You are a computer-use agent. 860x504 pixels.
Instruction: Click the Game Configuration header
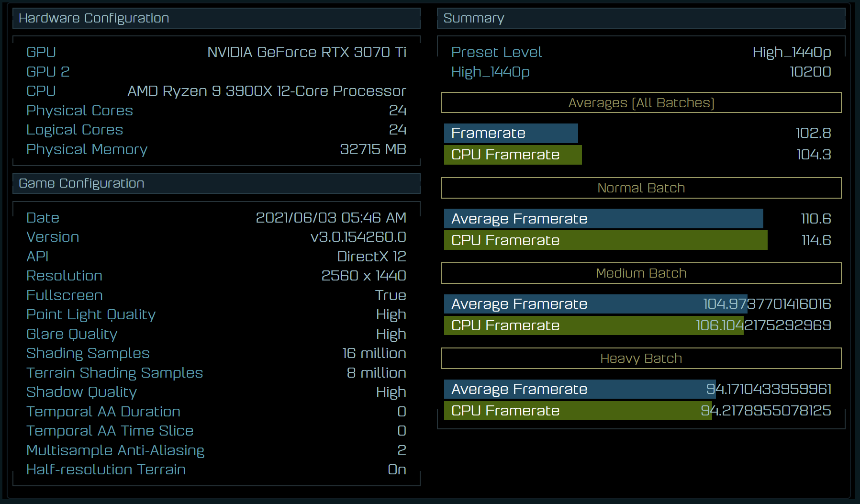(x=216, y=183)
